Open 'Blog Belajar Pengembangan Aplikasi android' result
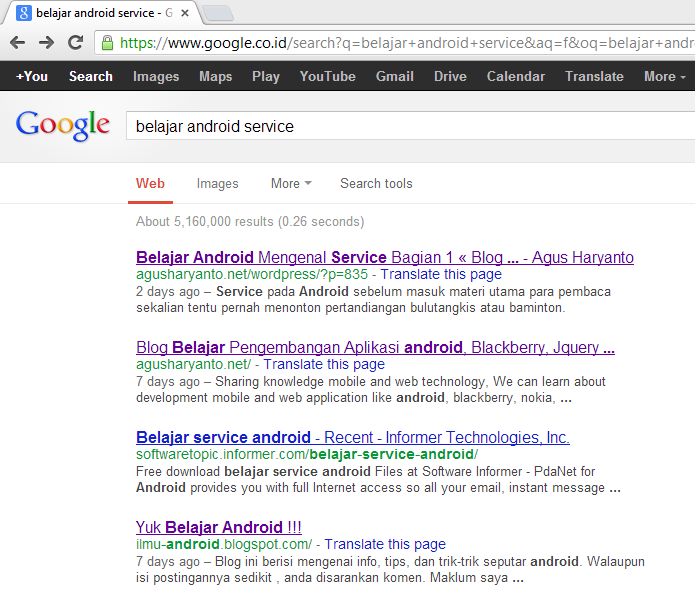 coord(375,347)
